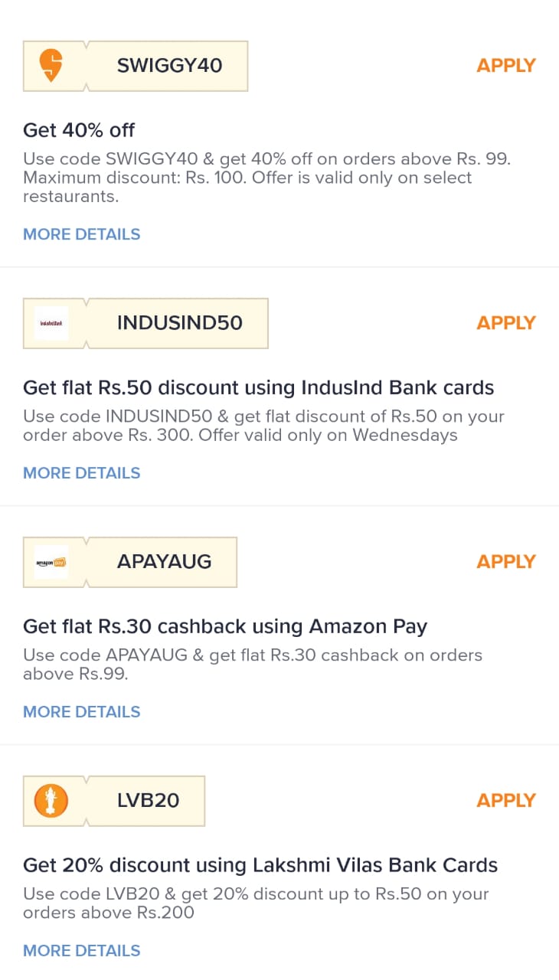The height and width of the screenshot is (980, 559).
Task: Tap the Lakshmi Vilas Bank logo icon
Action: pyautogui.click(x=51, y=801)
